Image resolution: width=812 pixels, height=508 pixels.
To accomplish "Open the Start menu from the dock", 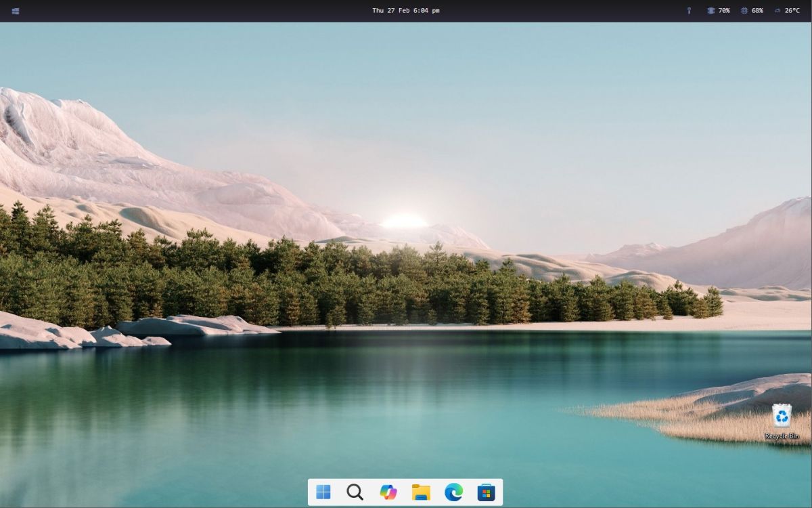I will [x=323, y=492].
